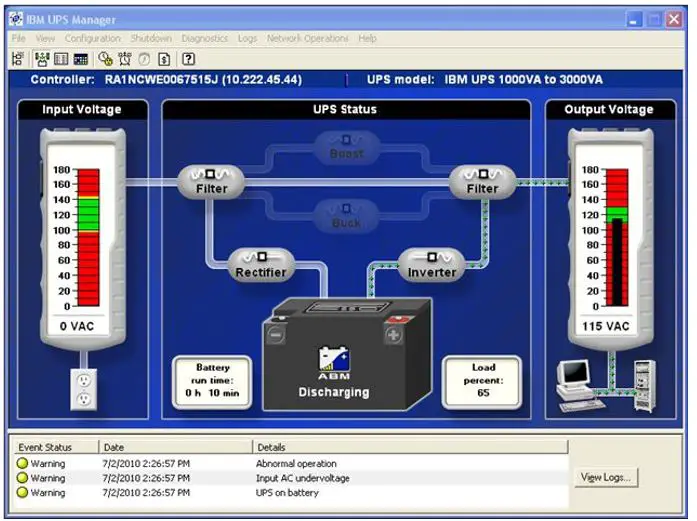Click the ABM battery icon
The width and height of the screenshot is (697, 521).
click(334, 363)
